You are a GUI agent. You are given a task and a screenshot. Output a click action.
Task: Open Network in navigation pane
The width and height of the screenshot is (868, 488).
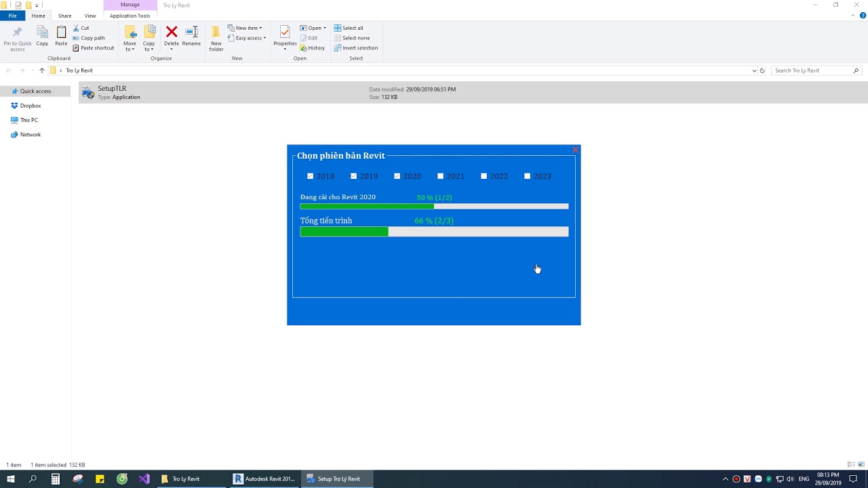click(31, 135)
